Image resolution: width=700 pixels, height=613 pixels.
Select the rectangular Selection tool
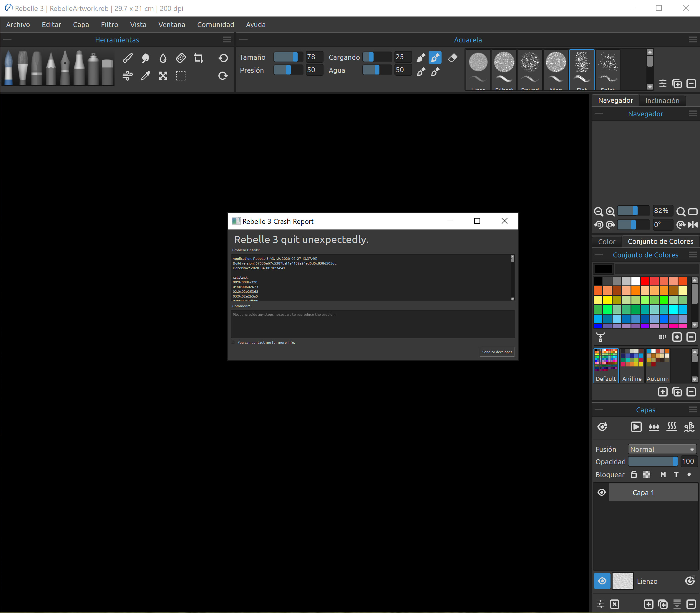[181, 76]
